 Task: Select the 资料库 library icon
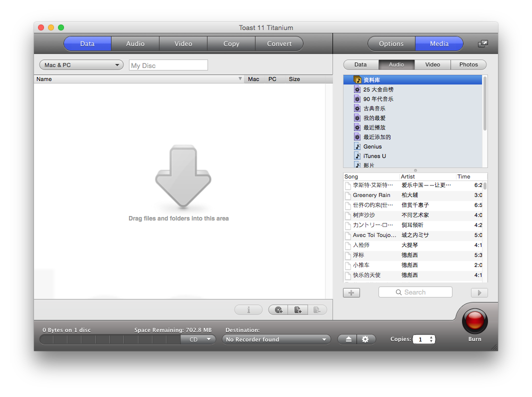[357, 79]
